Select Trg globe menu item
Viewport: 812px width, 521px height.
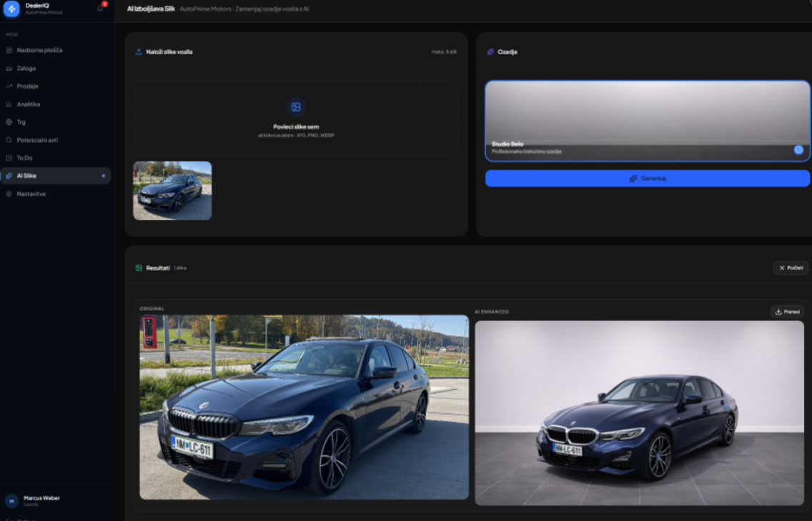click(x=21, y=122)
